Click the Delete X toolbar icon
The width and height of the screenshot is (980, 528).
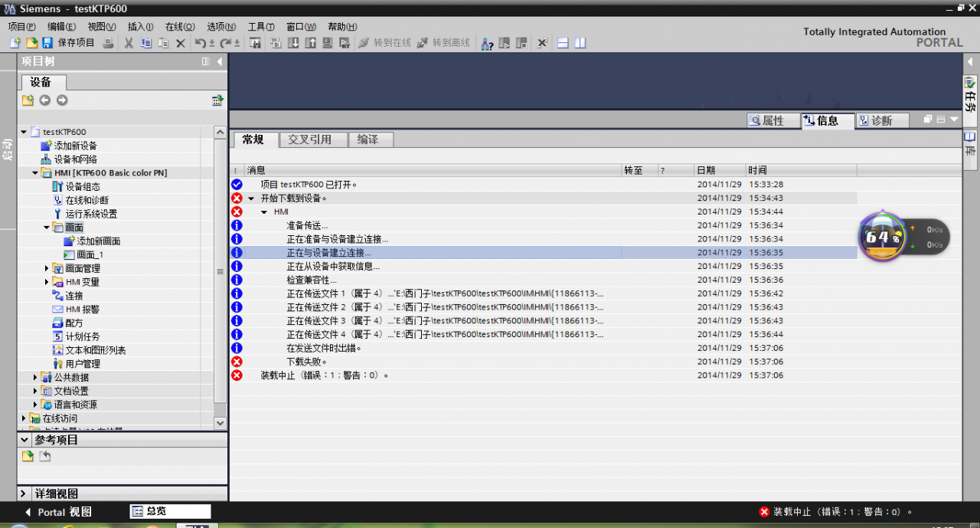[x=181, y=43]
